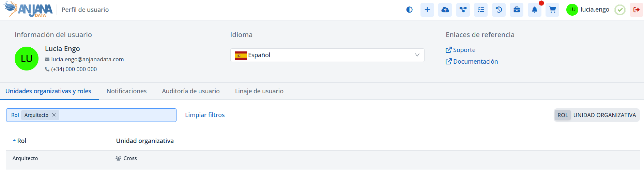644x174 pixels.
Task: Remove the Arquitecto filter chip
Action: tap(54, 115)
